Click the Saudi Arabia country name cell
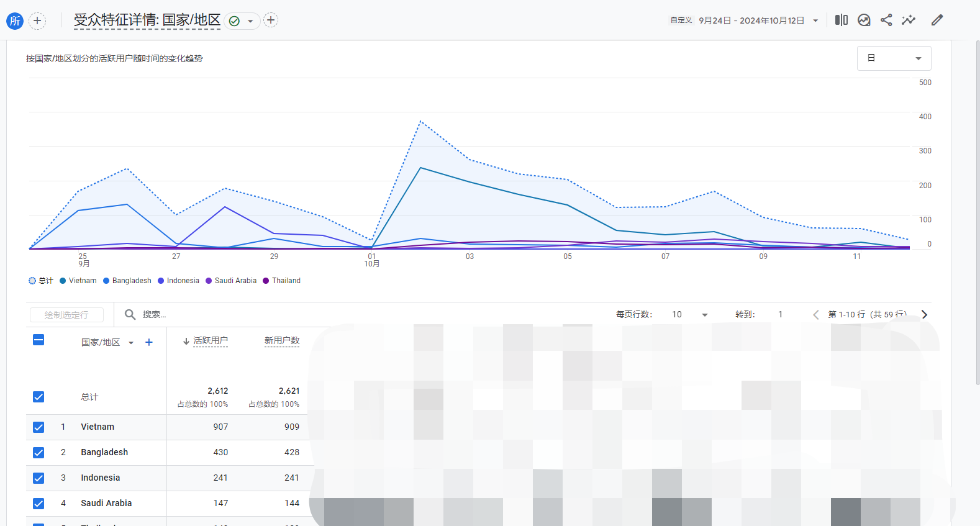Viewport: 980px width, 526px height. click(106, 503)
